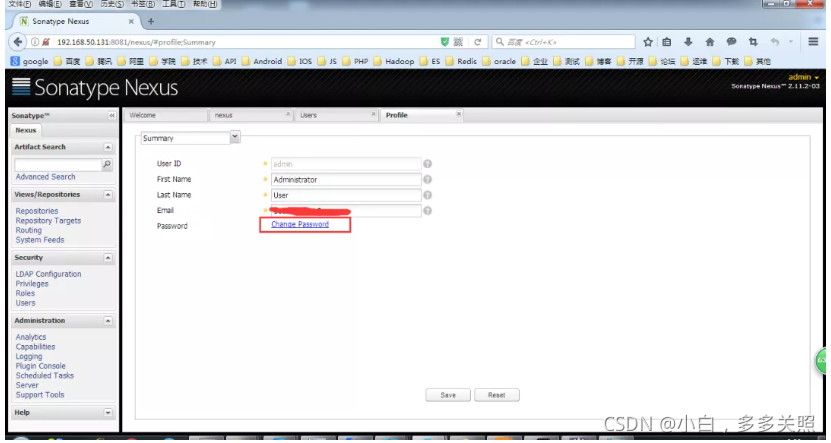Switch to the Welcome tab
Image resolution: width=831 pixels, height=443 pixels.
165,115
